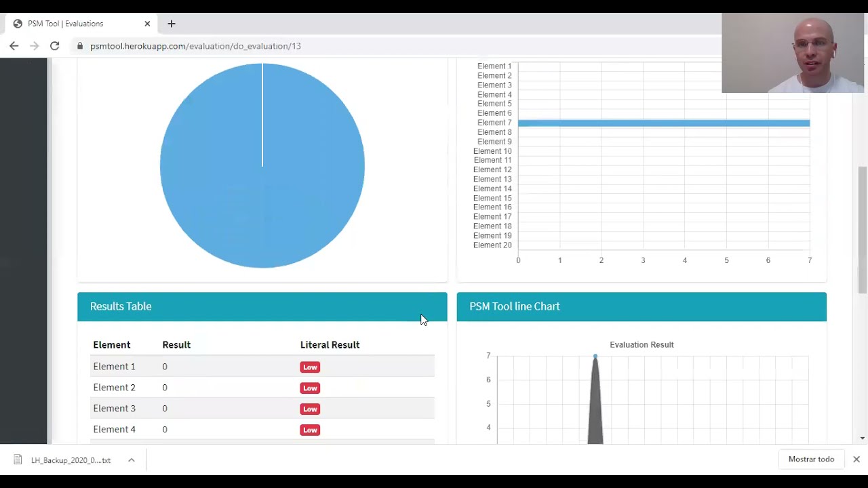Click the Low badge for Element 4

(x=310, y=430)
